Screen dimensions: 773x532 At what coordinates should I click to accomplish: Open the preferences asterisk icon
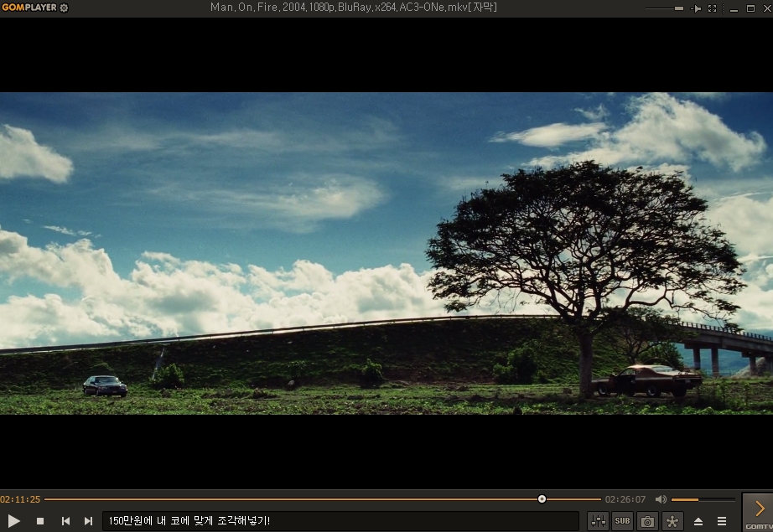point(672,521)
